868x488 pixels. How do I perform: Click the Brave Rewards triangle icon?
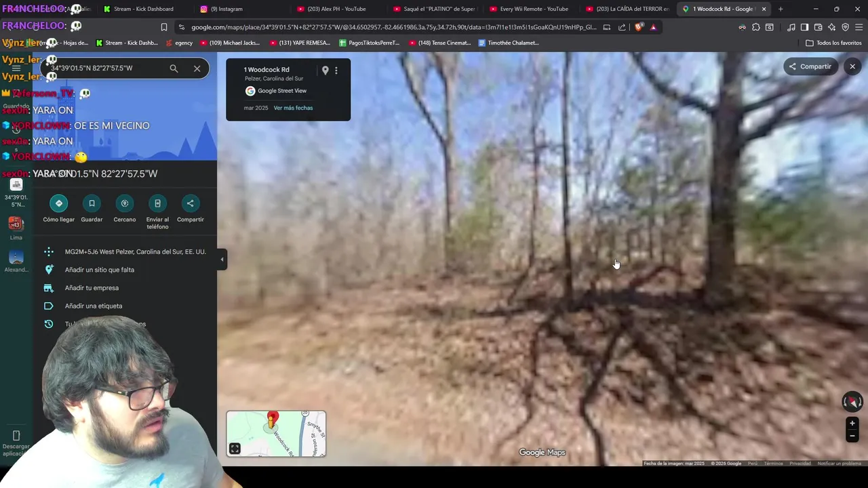(x=653, y=27)
